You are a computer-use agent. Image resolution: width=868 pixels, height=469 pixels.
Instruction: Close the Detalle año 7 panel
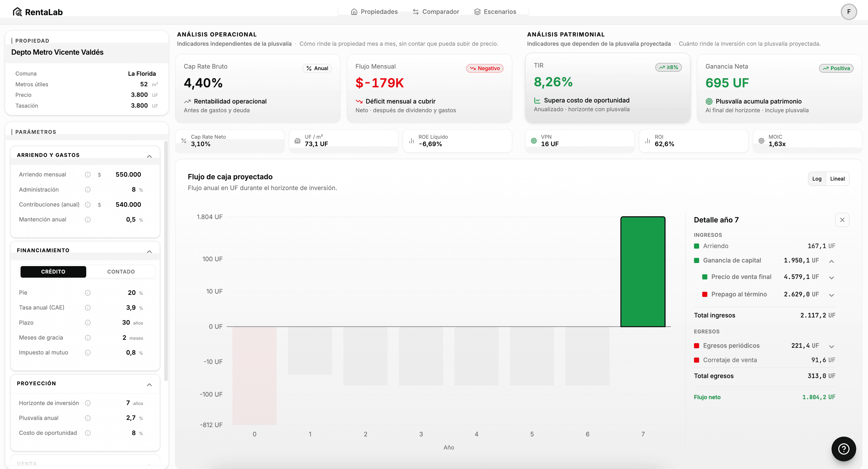(842, 220)
